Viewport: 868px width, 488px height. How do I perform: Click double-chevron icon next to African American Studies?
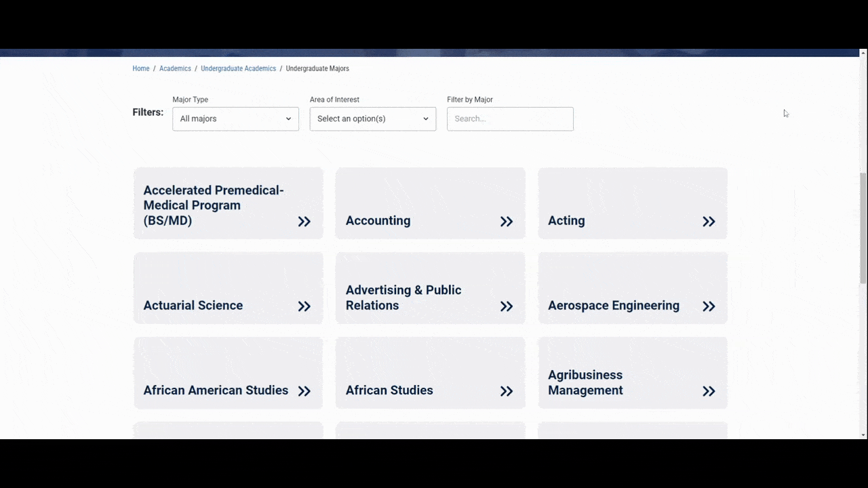pyautogui.click(x=304, y=391)
